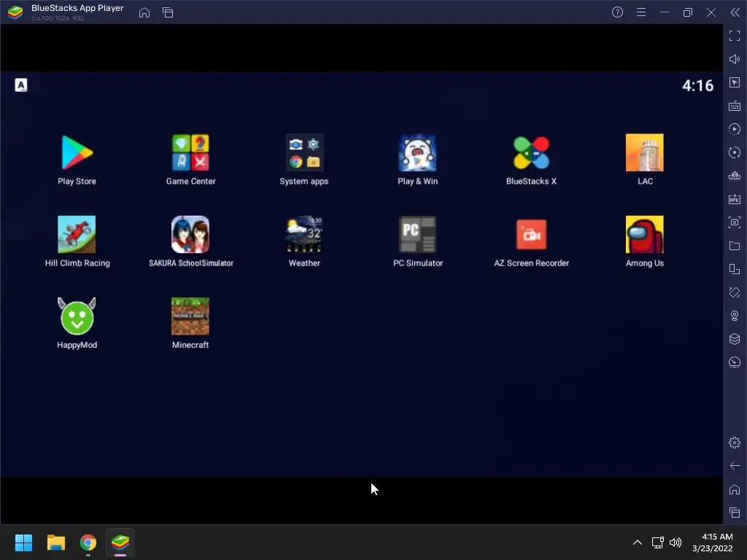The width and height of the screenshot is (747, 560).
Task: Open the System apps folder
Action: click(x=304, y=153)
